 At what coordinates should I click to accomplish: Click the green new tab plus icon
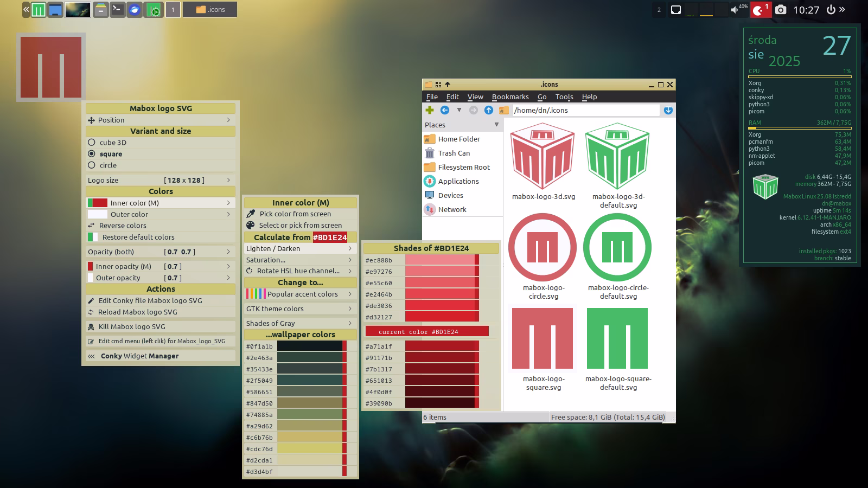click(x=429, y=110)
